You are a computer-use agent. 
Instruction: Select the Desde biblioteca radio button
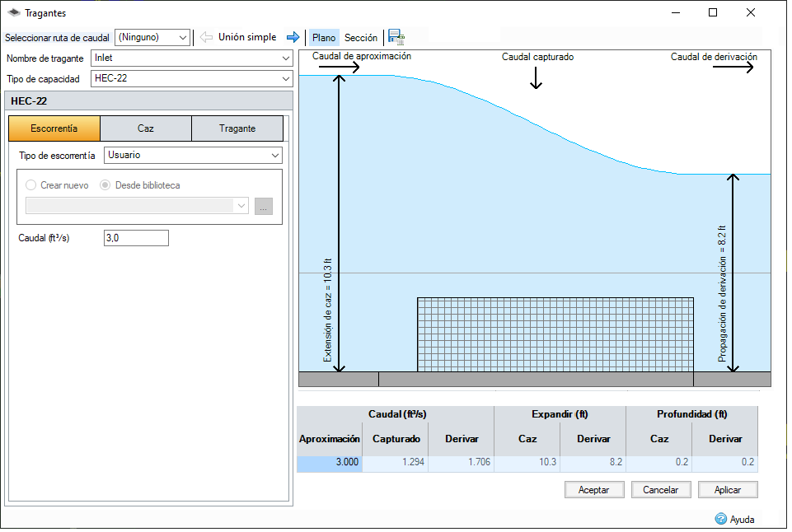coord(105,185)
